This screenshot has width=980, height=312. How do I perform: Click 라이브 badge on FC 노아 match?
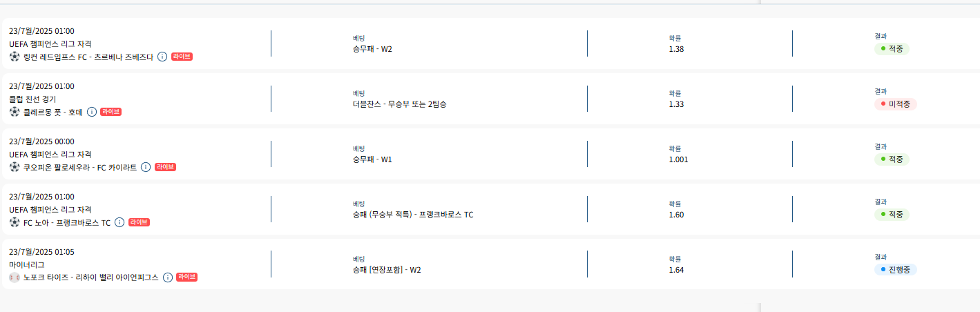point(139,222)
